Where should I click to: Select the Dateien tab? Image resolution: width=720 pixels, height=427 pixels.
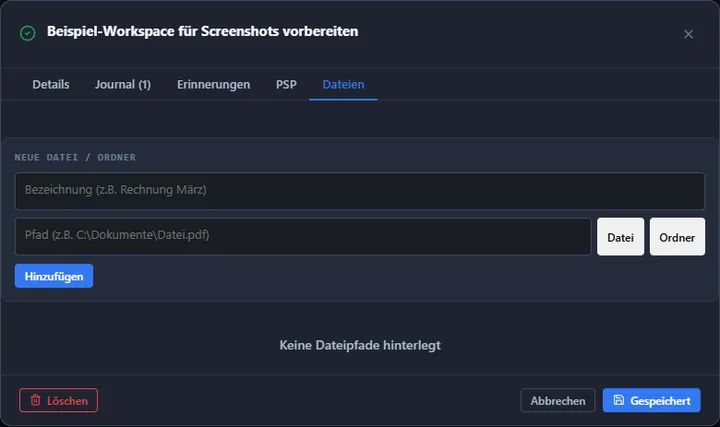point(343,84)
